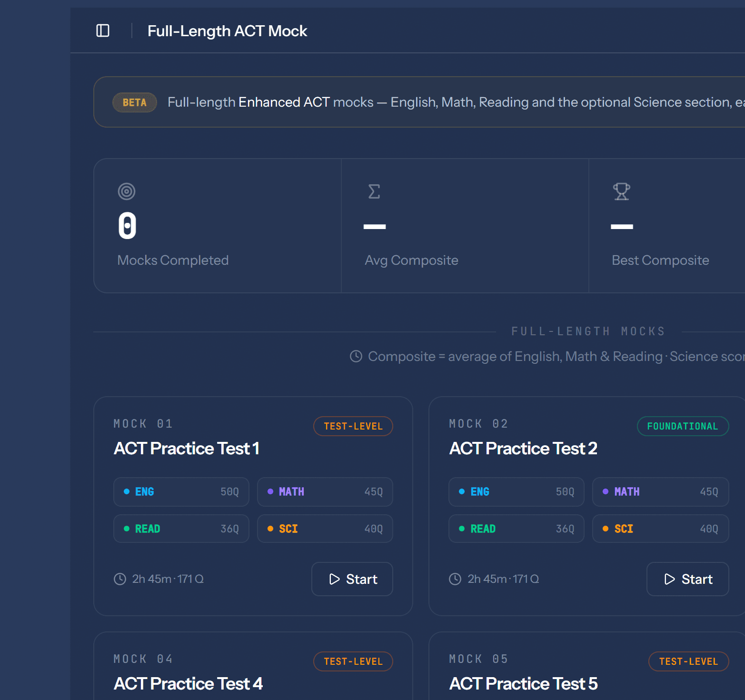
Task: Click the clock icon beside Composite note
Action: [x=356, y=356]
